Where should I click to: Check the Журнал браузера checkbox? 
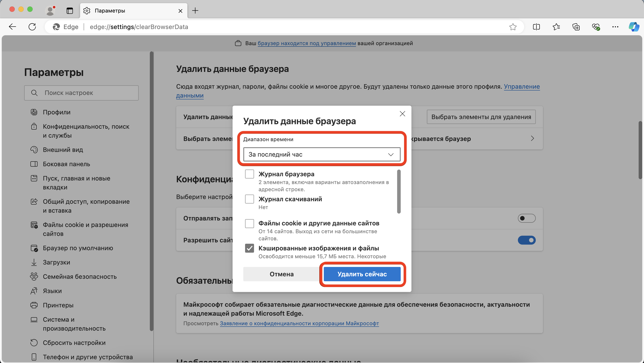click(249, 174)
